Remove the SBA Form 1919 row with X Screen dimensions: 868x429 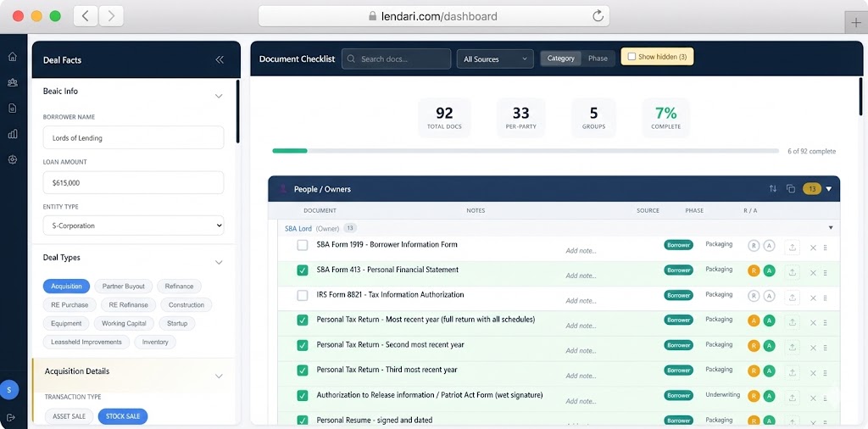pos(813,248)
